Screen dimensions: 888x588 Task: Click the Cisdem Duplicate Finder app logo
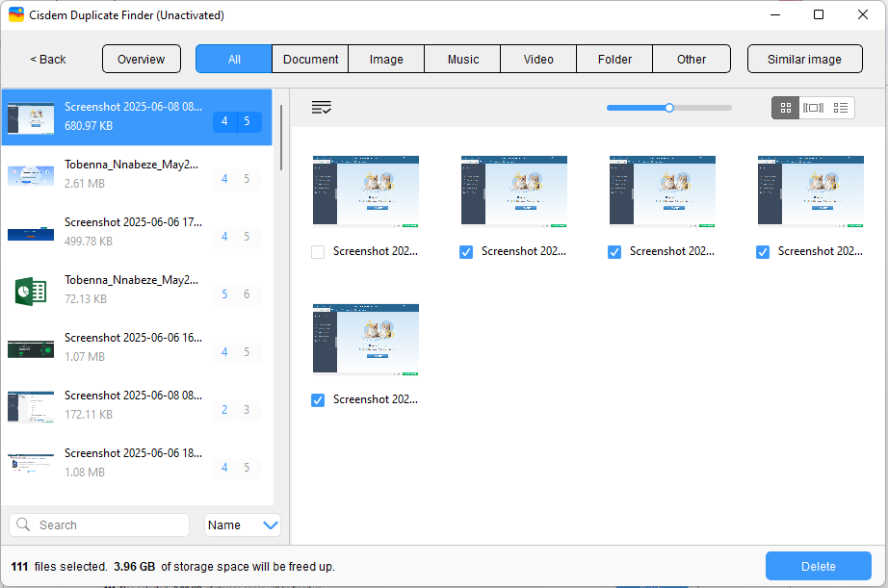coord(15,14)
